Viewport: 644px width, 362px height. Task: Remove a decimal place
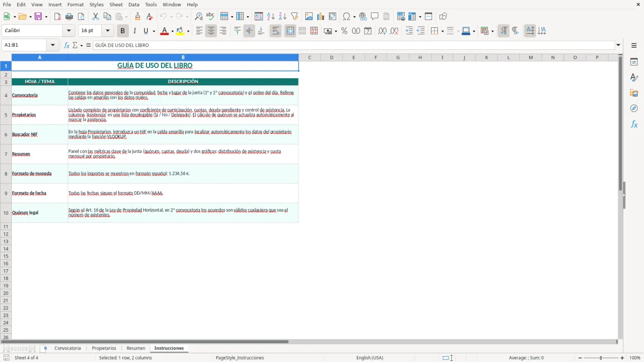pyautogui.click(x=394, y=31)
